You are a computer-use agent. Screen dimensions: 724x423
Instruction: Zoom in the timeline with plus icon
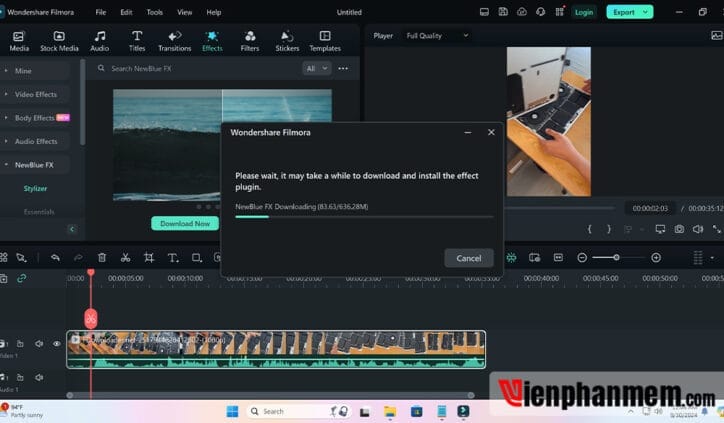tap(656, 258)
